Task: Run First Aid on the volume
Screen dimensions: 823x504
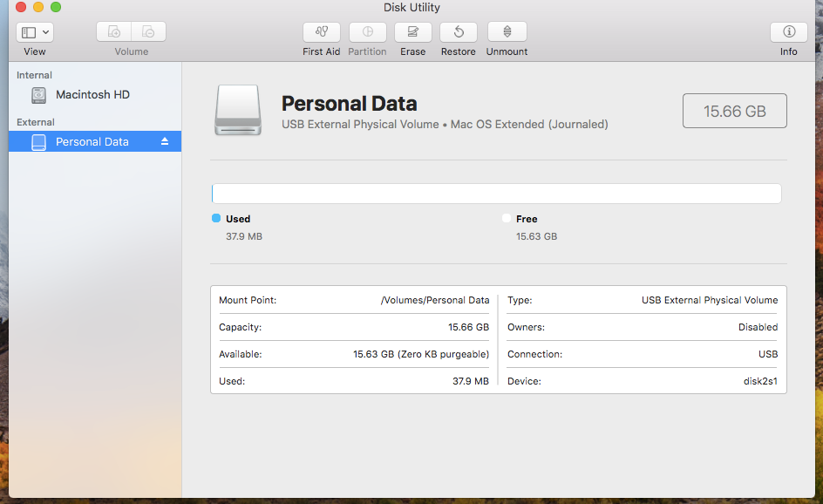Action: coord(321,32)
